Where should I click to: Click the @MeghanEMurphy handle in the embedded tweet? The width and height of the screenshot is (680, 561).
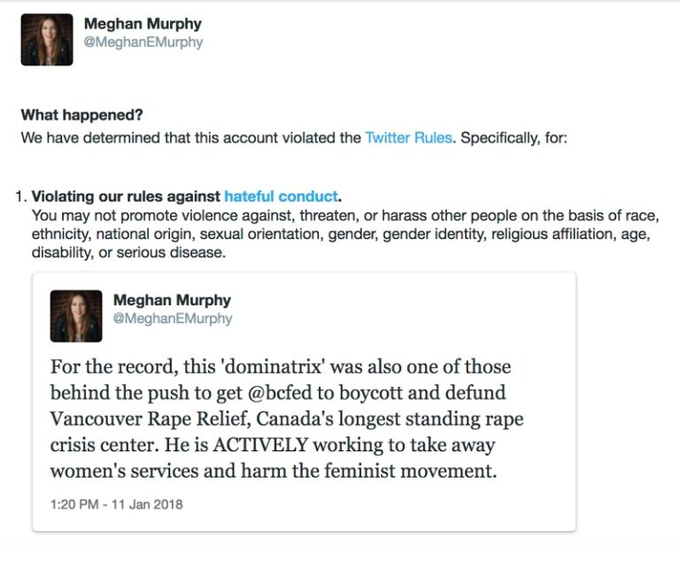[x=172, y=318]
